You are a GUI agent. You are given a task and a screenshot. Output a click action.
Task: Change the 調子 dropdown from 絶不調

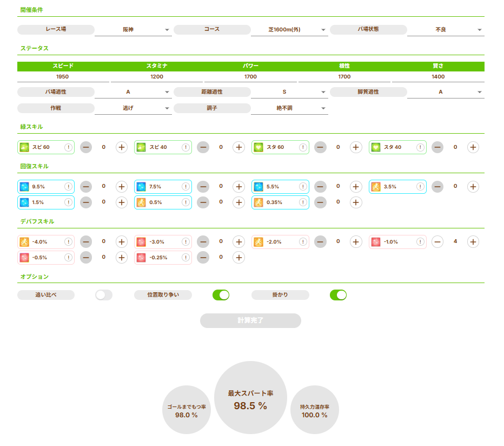[x=289, y=108]
